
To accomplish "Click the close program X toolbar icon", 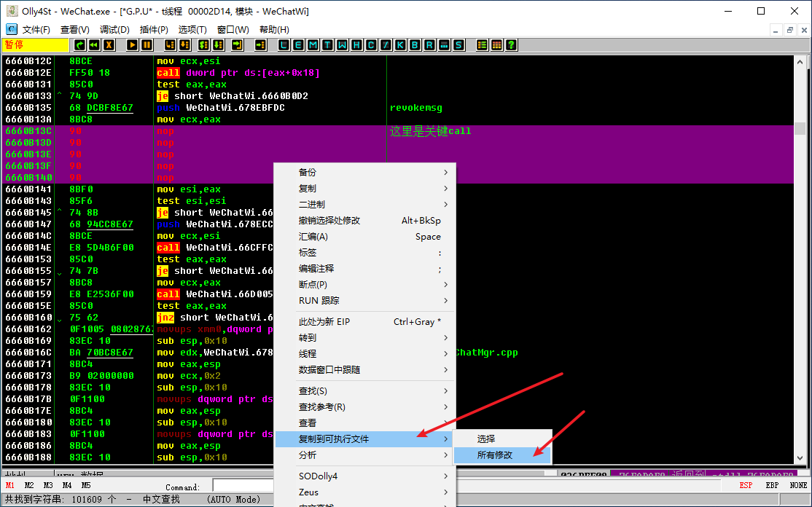I will pos(109,45).
